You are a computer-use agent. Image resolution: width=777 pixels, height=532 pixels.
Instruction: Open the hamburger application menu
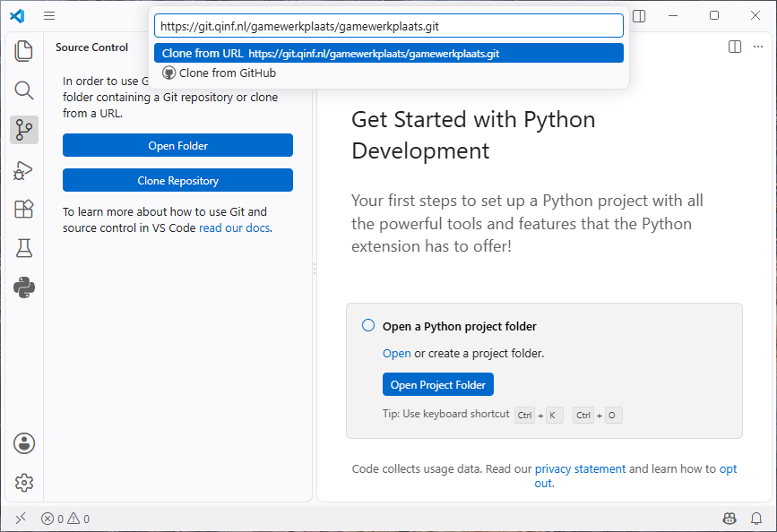tap(49, 16)
